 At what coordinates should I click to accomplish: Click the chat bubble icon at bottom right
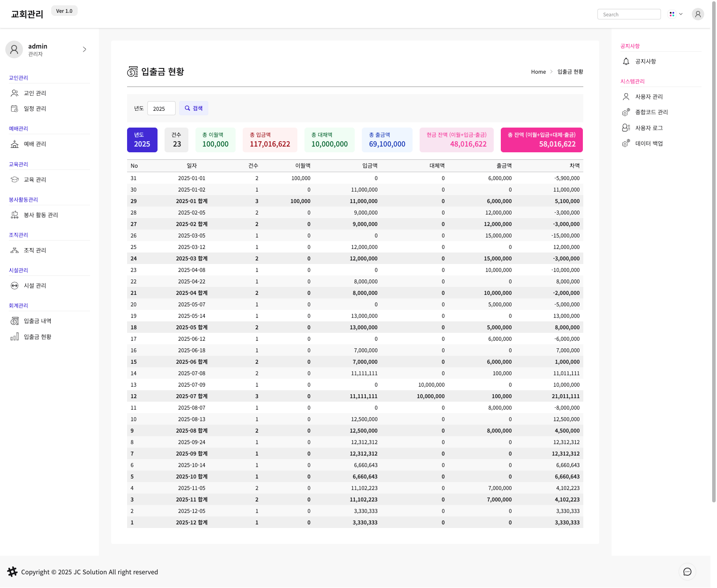(x=687, y=572)
